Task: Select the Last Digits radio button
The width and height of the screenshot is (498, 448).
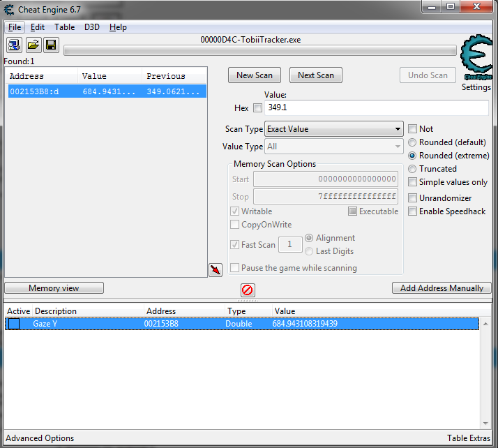Action: pyautogui.click(x=309, y=251)
